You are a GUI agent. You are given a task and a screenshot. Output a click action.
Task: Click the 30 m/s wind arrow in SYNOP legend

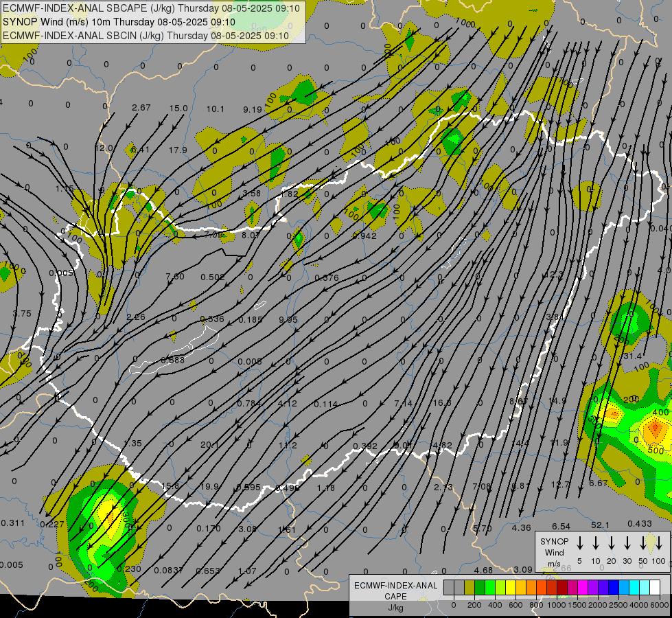coord(627,543)
